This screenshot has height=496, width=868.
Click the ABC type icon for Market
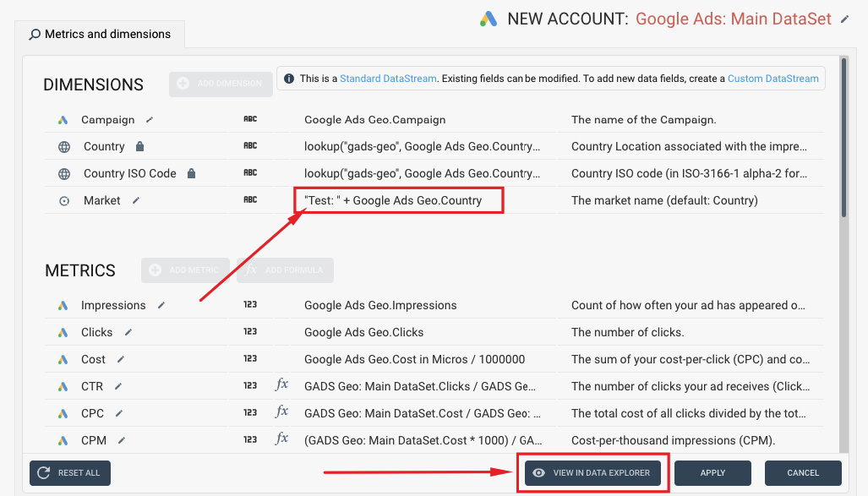click(x=250, y=200)
